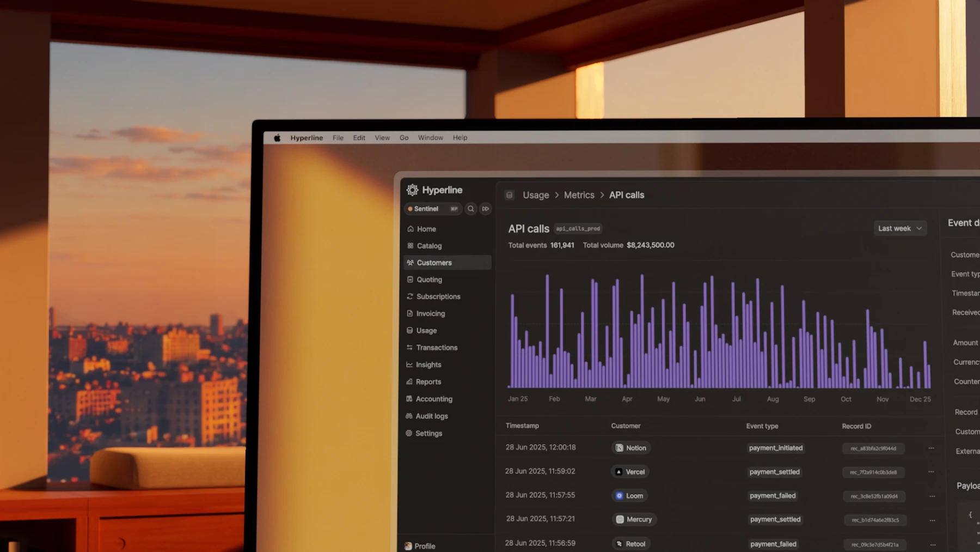The height and width of the screenshot is (552, 980).
Task: Open the Apple menu
Action: 277,138
